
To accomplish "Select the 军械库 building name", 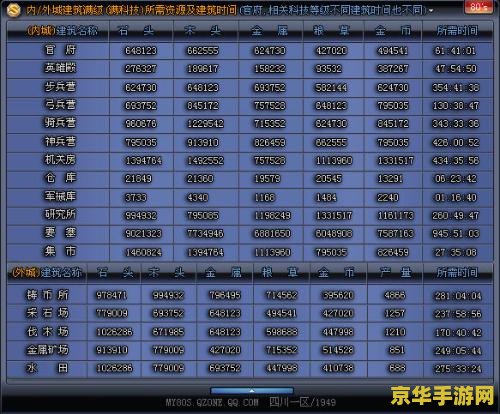I will pos(60,196).
